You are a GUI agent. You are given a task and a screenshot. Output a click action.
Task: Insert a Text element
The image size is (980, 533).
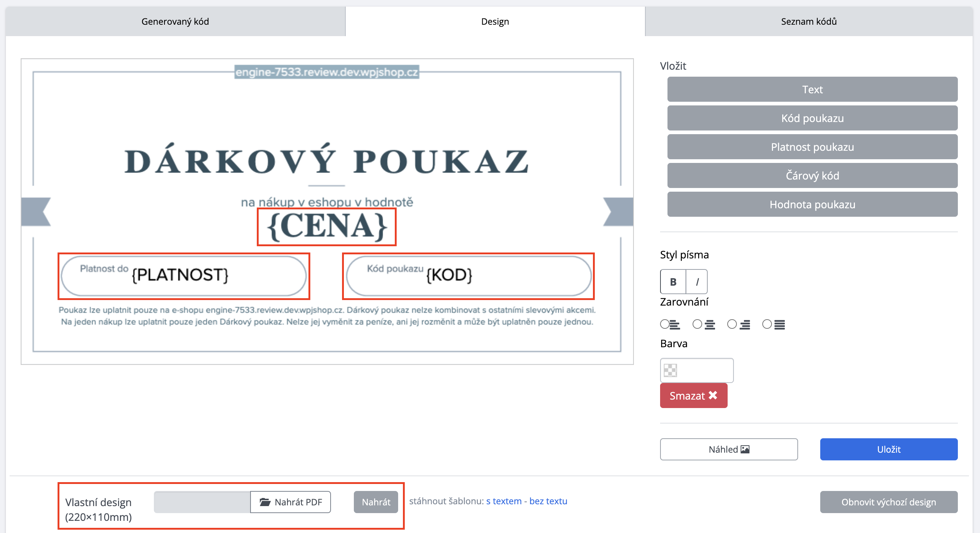[812, 89]
